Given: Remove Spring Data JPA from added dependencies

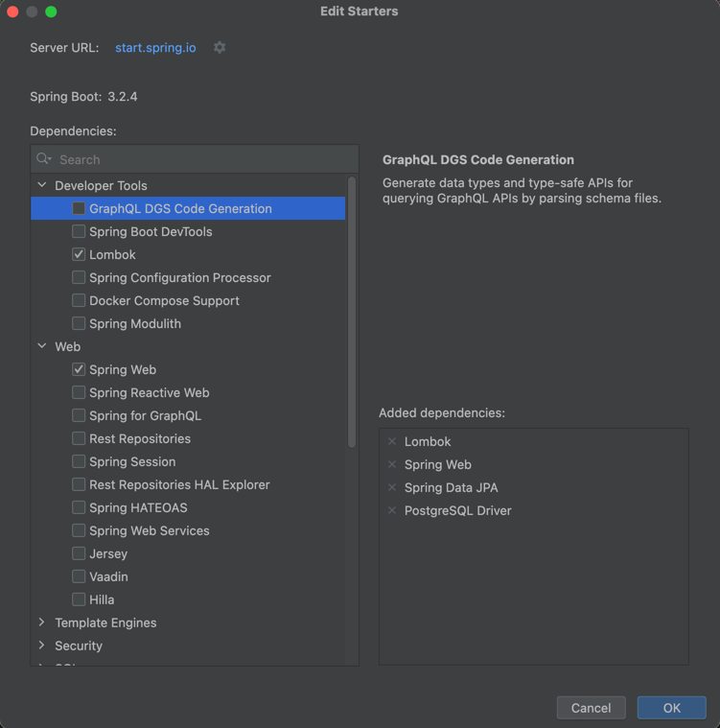Looking at the screenshot, I should point(392,487).
